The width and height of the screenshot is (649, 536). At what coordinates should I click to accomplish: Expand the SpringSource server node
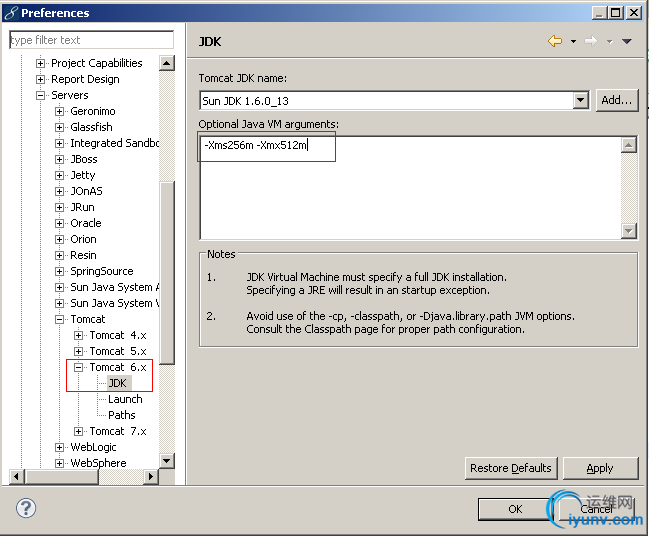59,271
